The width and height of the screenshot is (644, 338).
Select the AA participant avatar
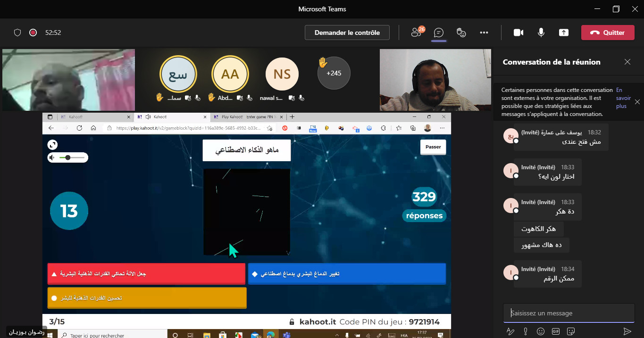[230, 74]
